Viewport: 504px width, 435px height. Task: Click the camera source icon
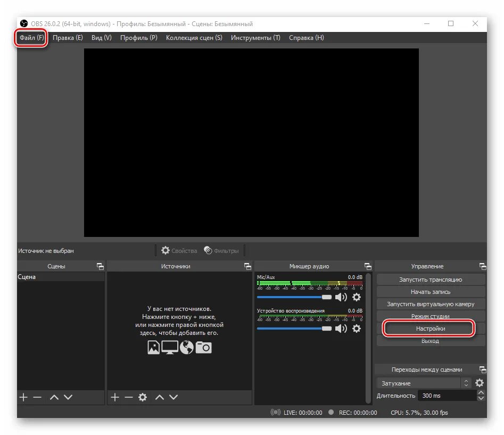point(203,347)
